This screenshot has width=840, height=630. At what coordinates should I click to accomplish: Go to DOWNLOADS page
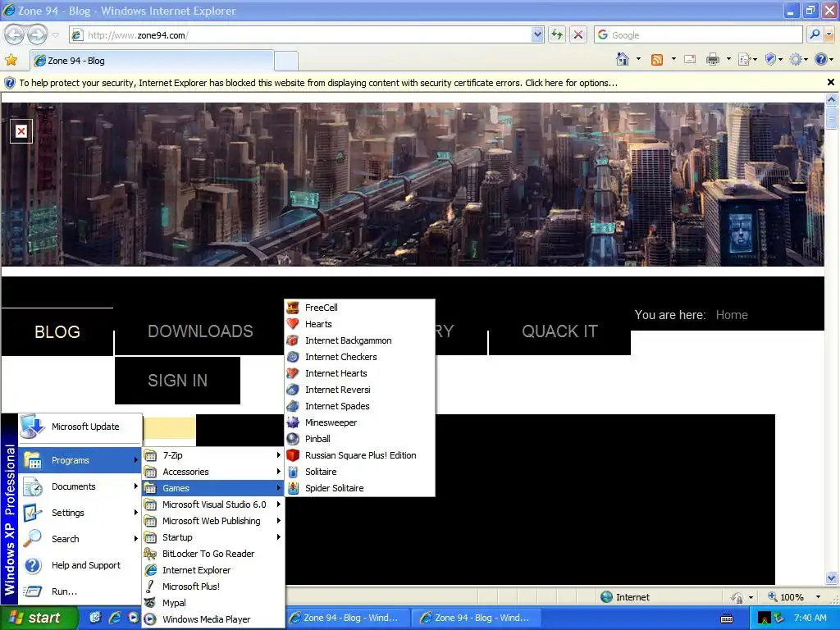click(x=200, y=331)
